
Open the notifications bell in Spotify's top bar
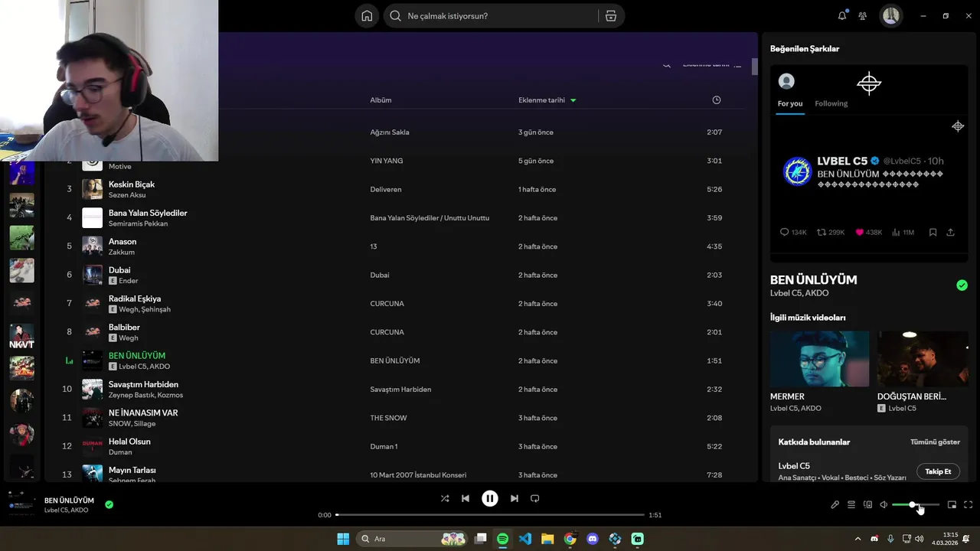click(842, 15)
